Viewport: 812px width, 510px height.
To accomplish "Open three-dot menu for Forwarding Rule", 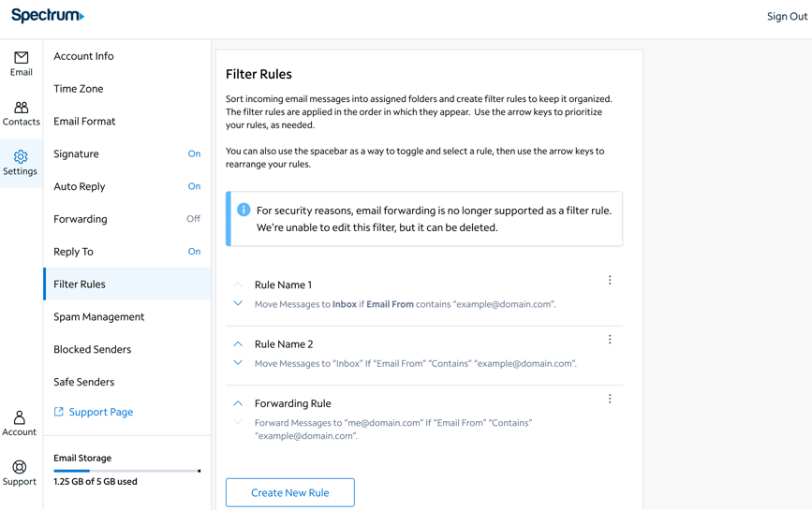I will click(610, 399).
